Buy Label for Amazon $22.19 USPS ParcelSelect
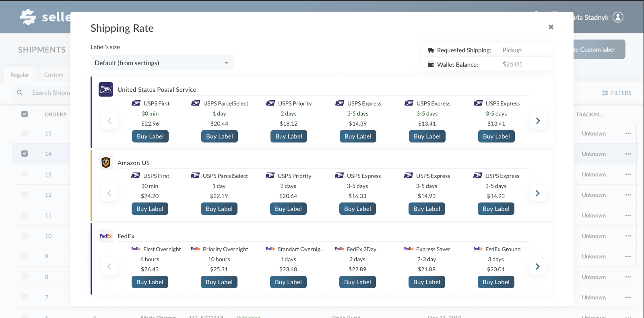This screenshot has width=644, height=318. point(219,209)
